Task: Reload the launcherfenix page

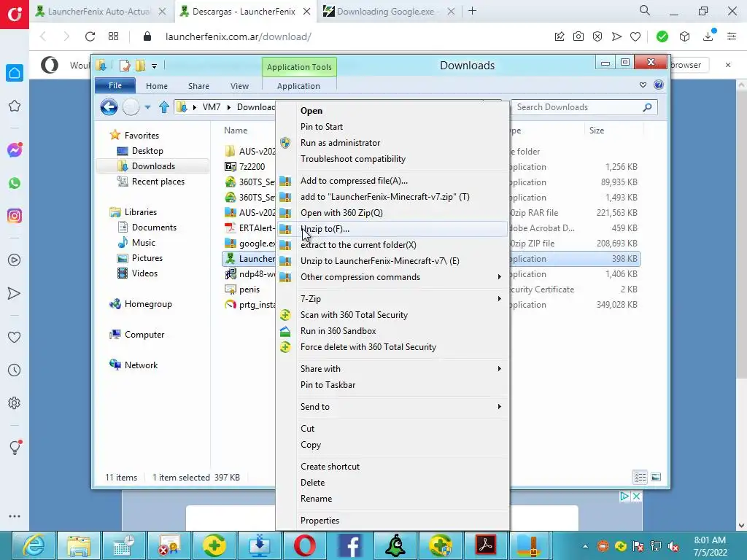Action: pyautogui.click(x=90, y=36)
